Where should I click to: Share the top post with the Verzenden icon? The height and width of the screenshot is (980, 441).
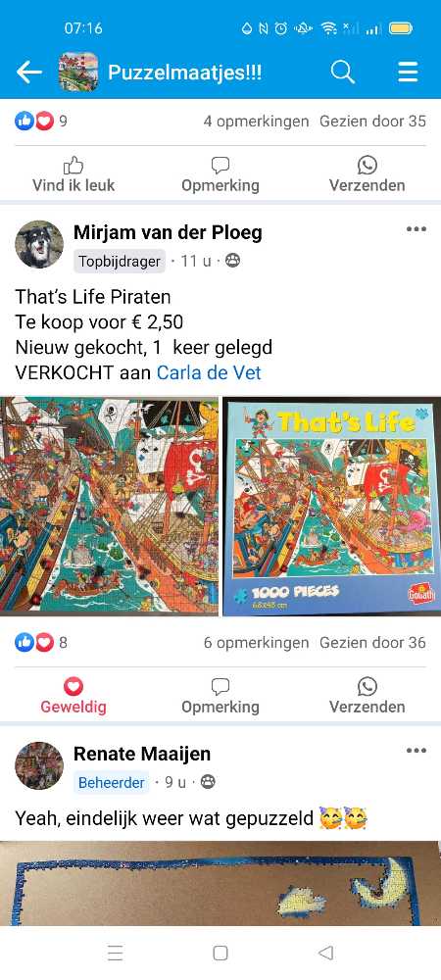point(367,174)
